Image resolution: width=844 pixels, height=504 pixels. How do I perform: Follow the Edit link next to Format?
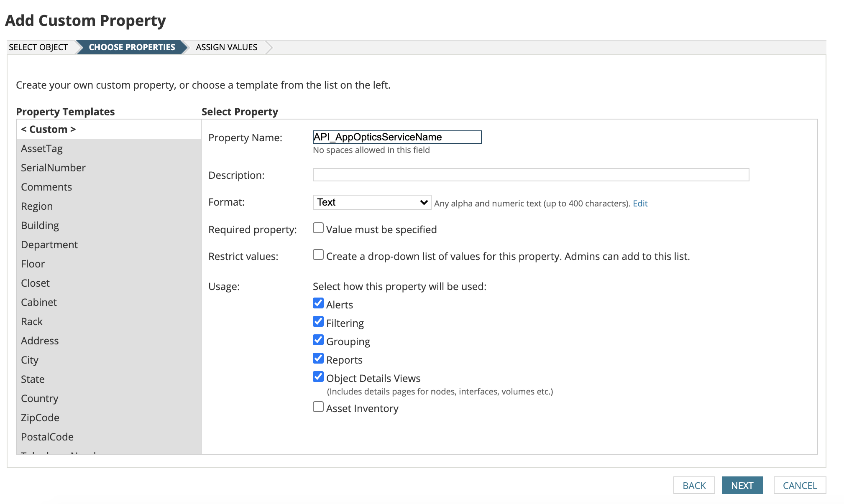tap(640, 204)
